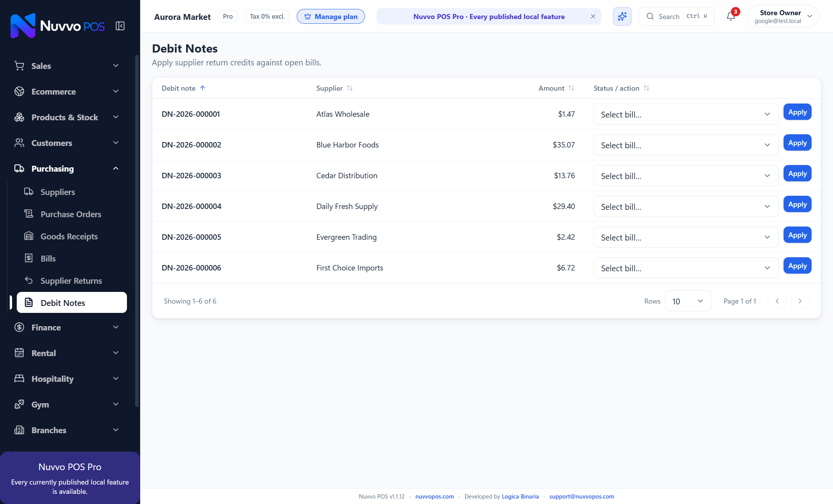Viewport: 833px width, 504px height.
Task: Open Goods Receipts page
Action: click(x=72, y=236)
